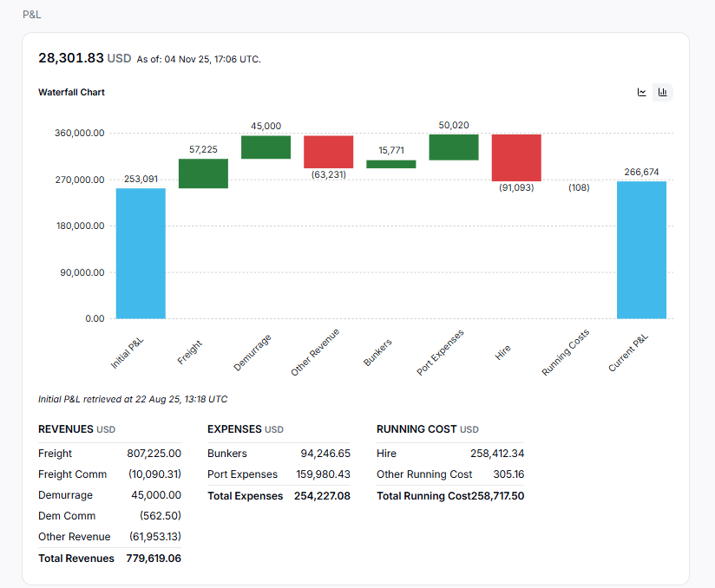
Task: Click the Waterfall Chart heading
Action: point(72,92)
